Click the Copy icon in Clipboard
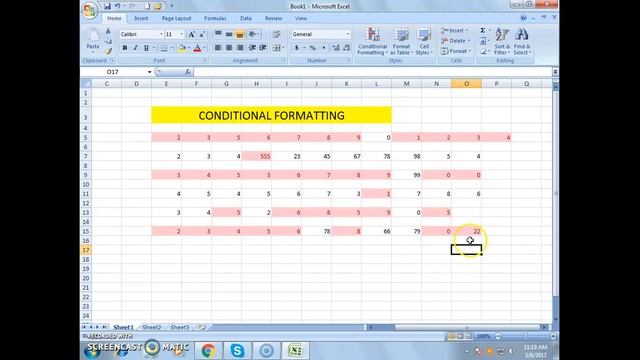 tap(108, 41)
